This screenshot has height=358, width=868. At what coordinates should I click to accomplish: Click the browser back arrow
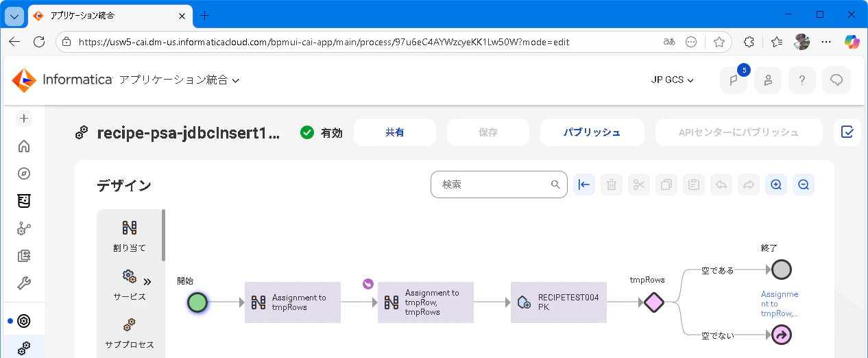[14, 42]
